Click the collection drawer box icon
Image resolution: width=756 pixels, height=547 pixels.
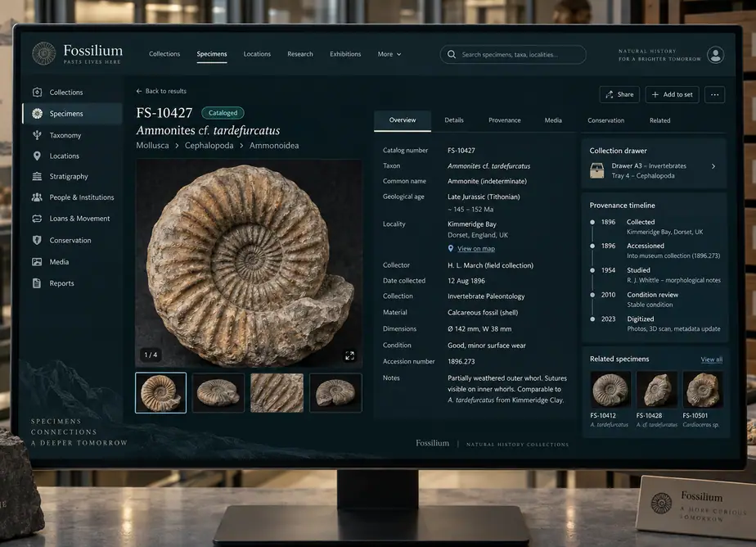(x=597, y=170)
